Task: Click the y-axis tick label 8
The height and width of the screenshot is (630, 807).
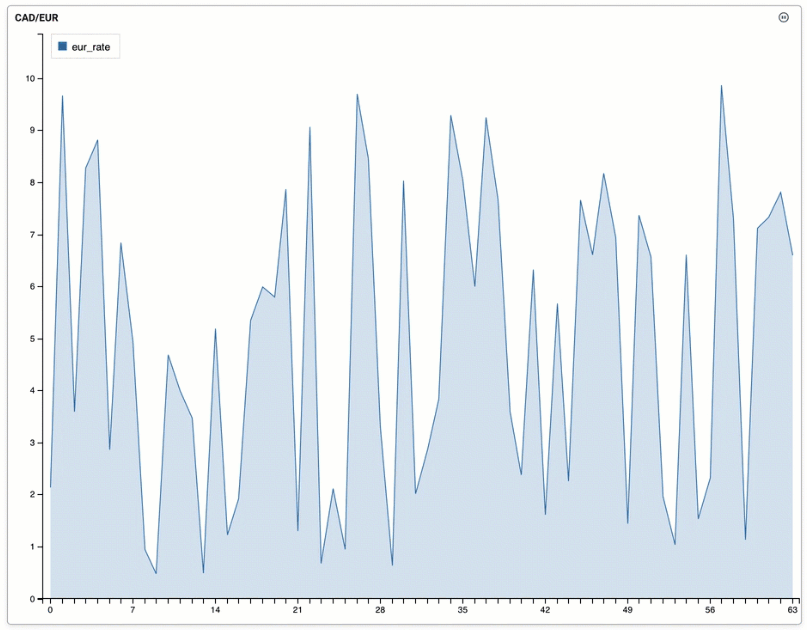Action: click(33, 183)
